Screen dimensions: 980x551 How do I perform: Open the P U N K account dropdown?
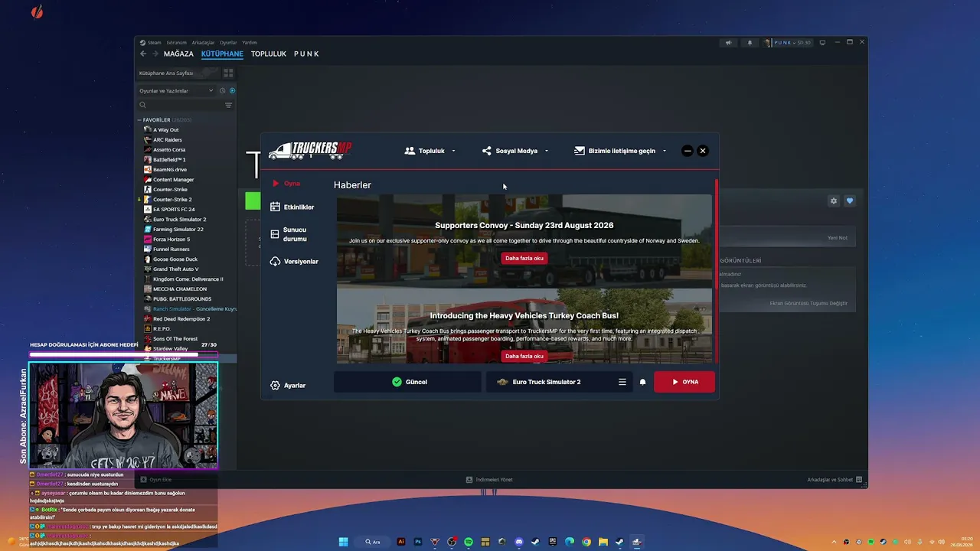point(787,43)
